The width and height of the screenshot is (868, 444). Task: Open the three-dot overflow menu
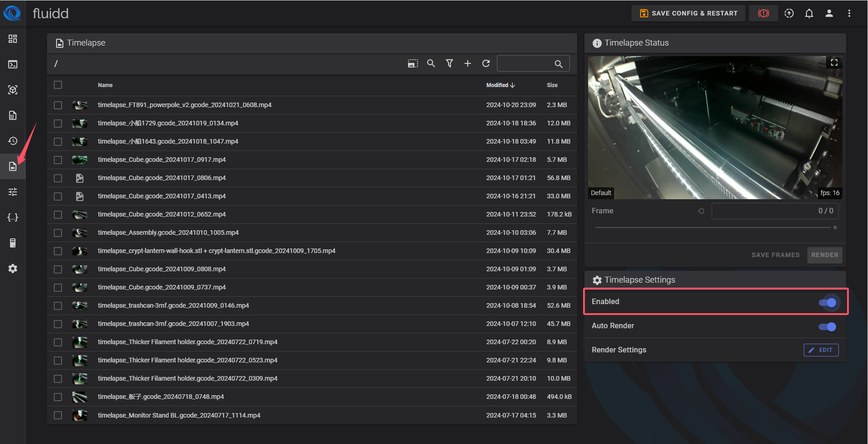(849, 13)
